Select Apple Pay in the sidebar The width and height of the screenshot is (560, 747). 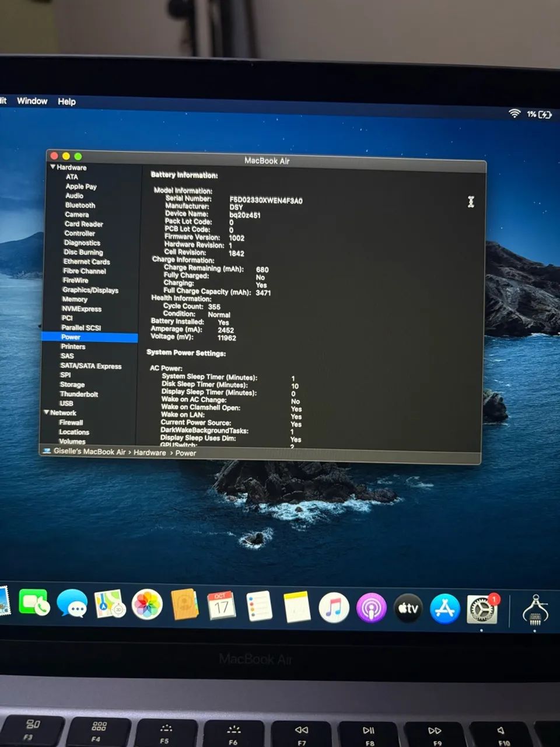(x=81, y=187)
